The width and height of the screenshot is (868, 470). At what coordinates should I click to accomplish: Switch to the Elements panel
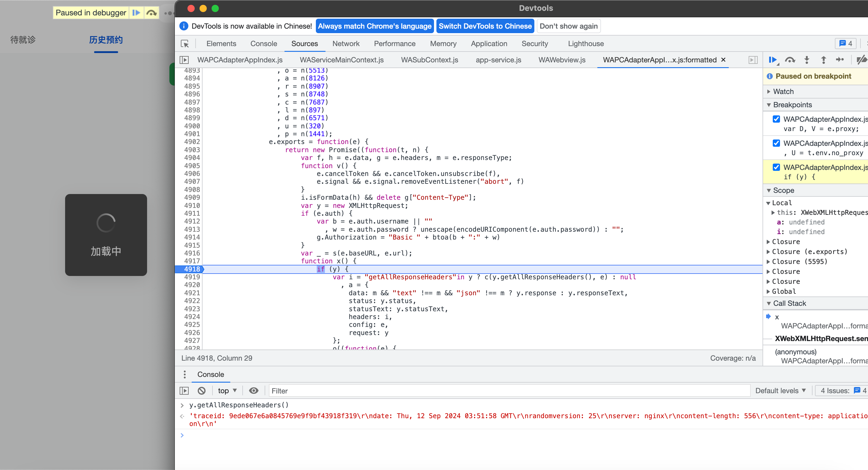(221, 44)
